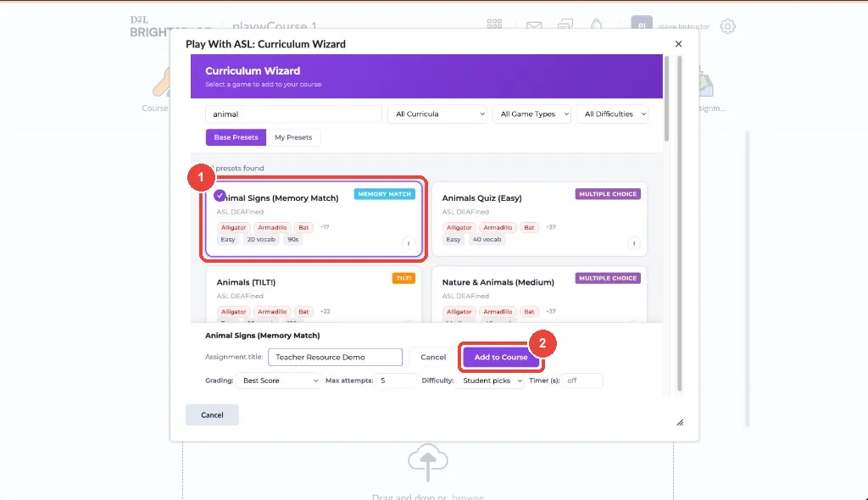Open the chat messages icon
Image resolution: width=868 pixels, height=500 pixels.
click(x=565, y=25)
